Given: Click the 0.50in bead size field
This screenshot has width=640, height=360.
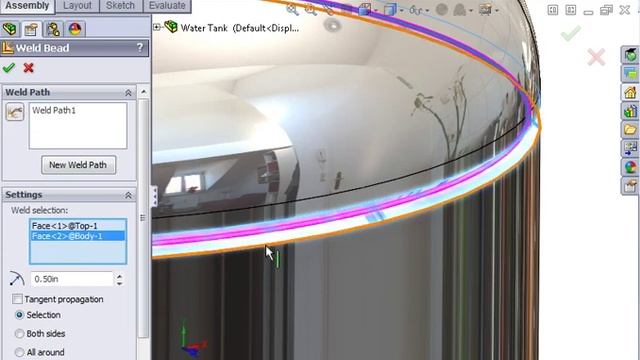Looking at the screenshot, I should 72,279.
